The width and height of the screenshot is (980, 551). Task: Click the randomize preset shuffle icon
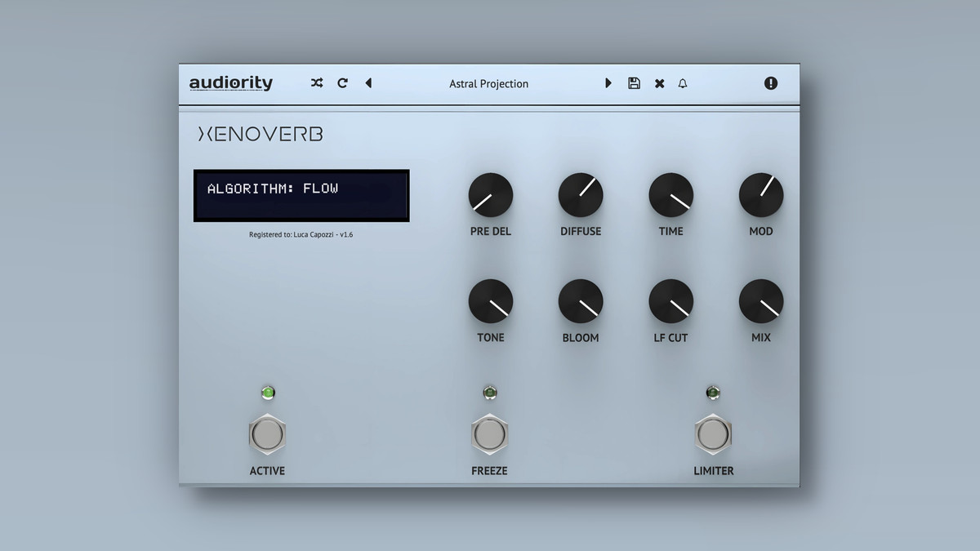click(317, 83)
